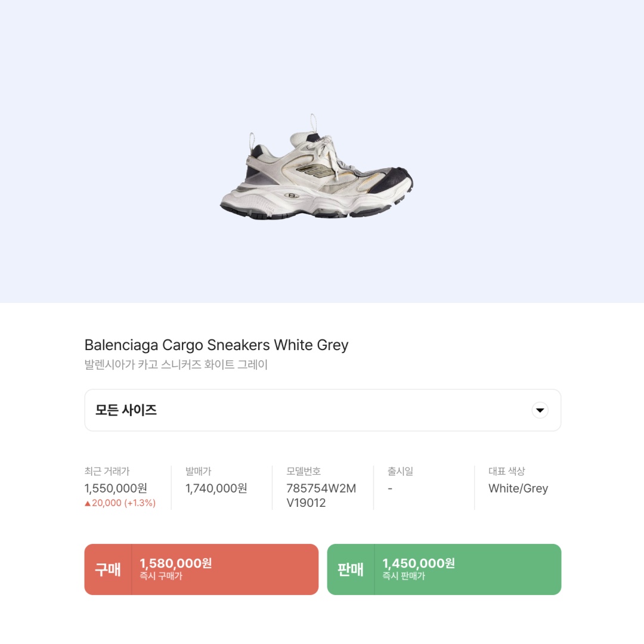644x644 pixels.
Task: Click the red 구매 buy button
Action: [x=202, y=569]
